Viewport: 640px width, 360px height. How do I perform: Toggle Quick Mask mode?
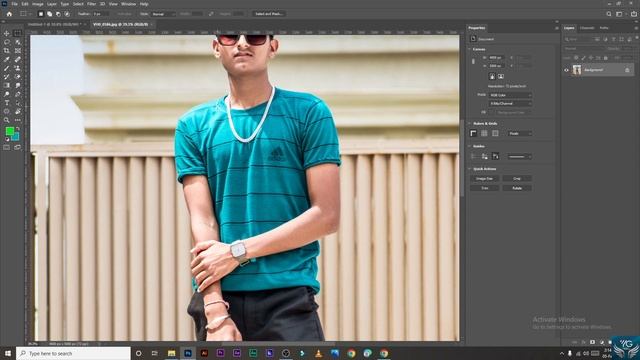point(7,147)
